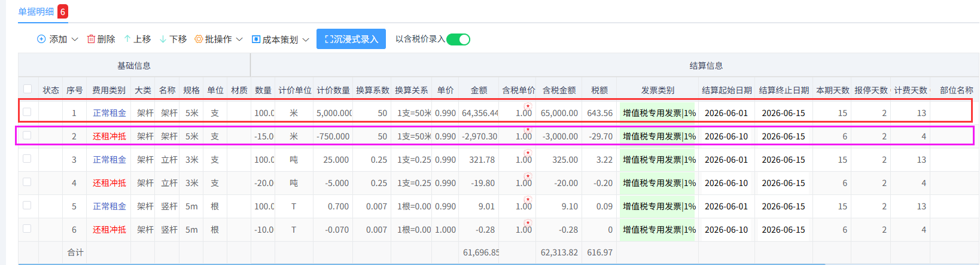Click row 2 还租冲抵 link
This screenshot has height=265, width=980.
pos(109,136)
